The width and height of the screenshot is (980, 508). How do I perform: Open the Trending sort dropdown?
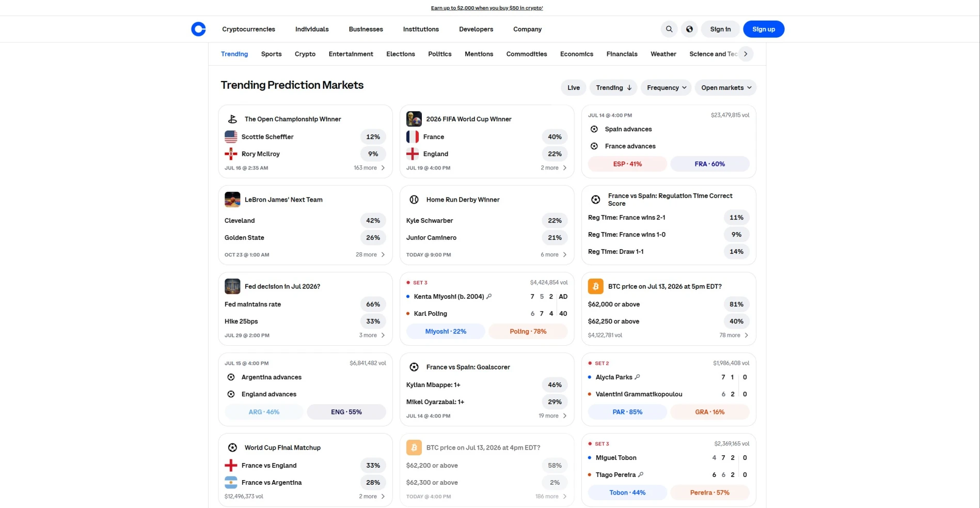pos(613,87)
